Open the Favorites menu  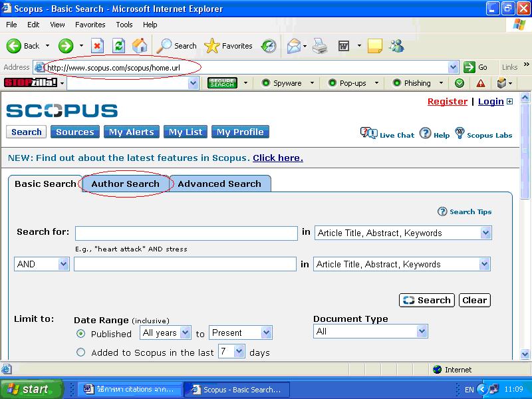click(x=90, y=25)
